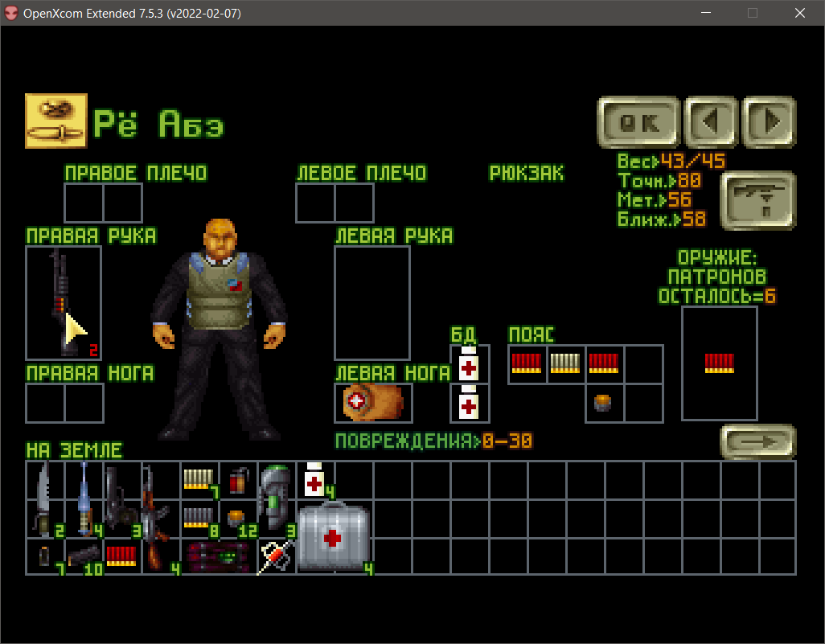Pick the beige shells in the ПОЯС belt

[x=565, y=363]
